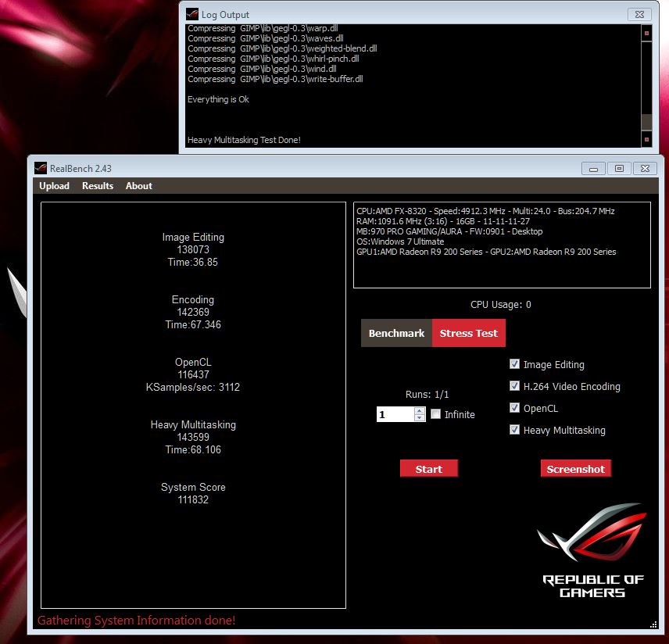Image resolution: width=669 pixels, height=644 pixels.
Task: Click the Image Editing score 138073
Action: (193, 249)
